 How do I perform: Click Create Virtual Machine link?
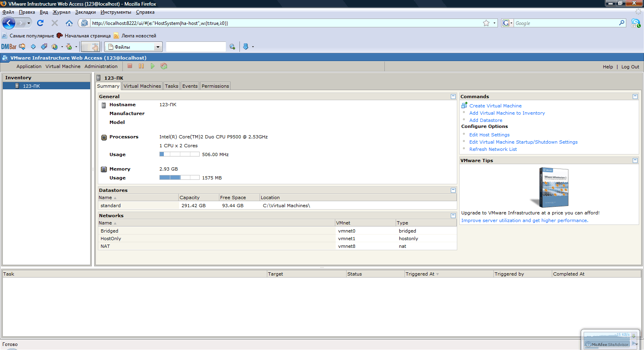click(x=495, y=106)
